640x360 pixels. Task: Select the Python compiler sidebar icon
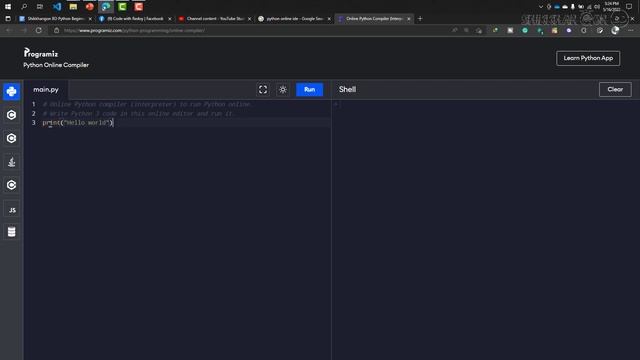pos(11,91)
